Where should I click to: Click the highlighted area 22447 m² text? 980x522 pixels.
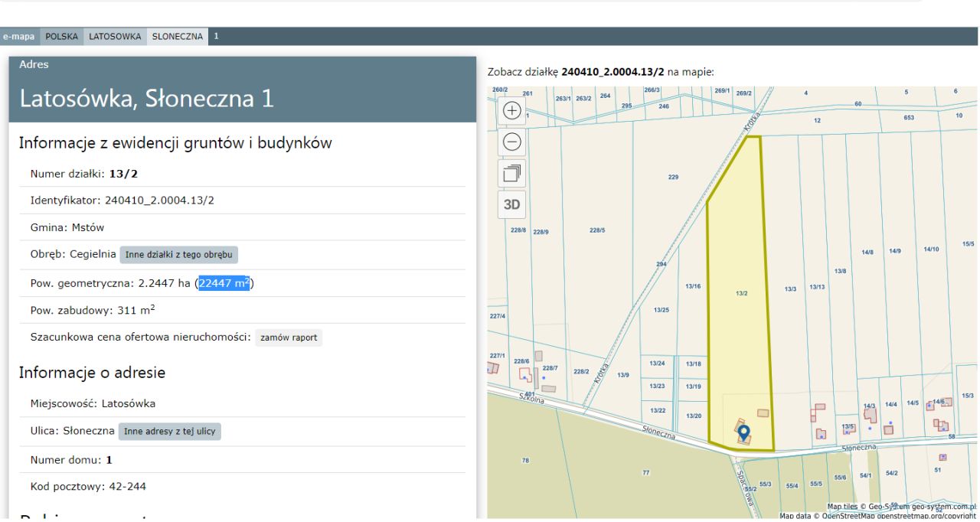[x=226, y=284]
